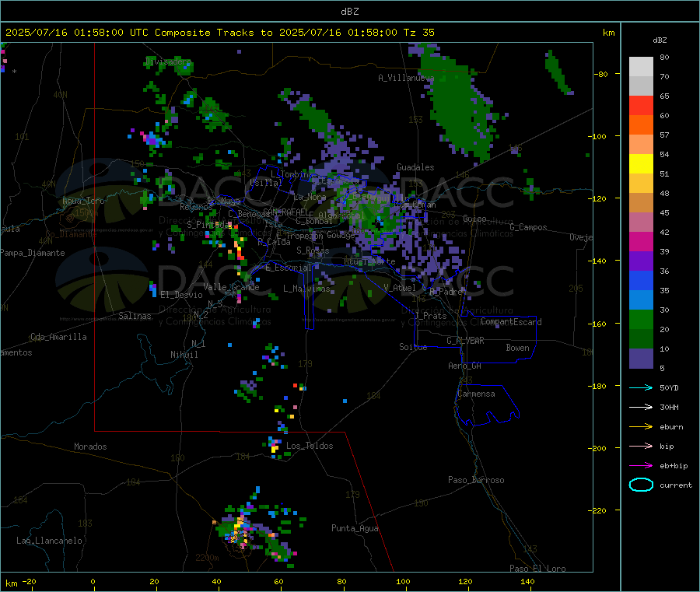Click the Bowen map label
Screen dimensions: 700x592
(x=517, y=347)
